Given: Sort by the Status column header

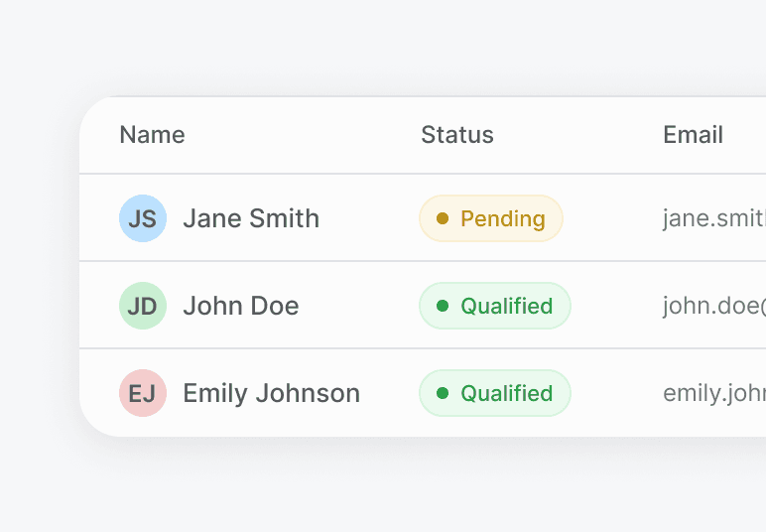Looking at the screenshot, I should click(x=457, y=135).
